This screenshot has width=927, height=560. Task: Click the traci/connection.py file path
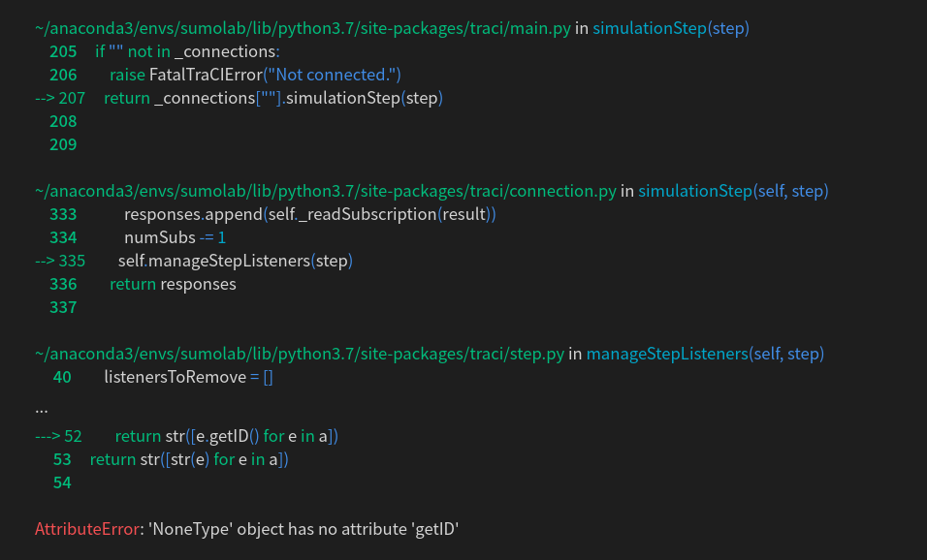325,192
